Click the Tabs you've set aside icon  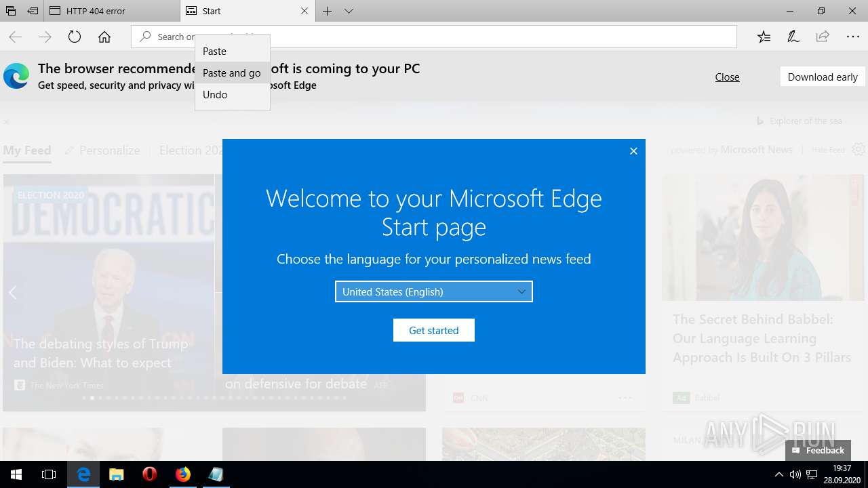[11, 11]
